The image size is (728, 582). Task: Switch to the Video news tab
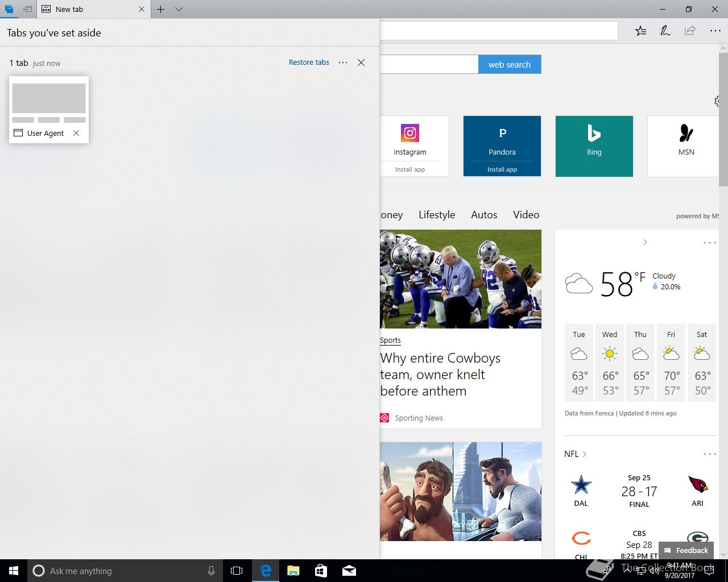(526, 215)
